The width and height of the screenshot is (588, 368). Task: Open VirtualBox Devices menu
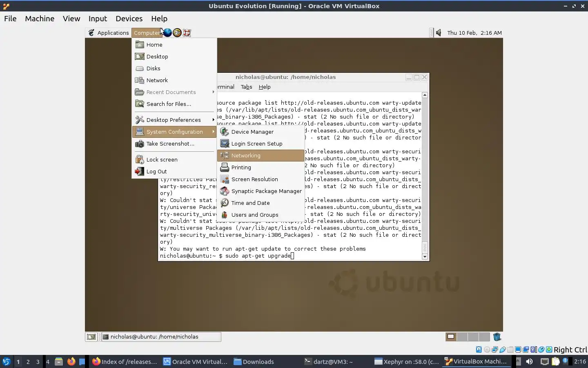[129, 18]
